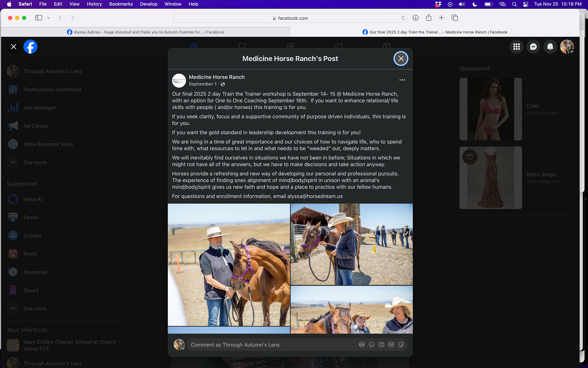Add a GIF to the comment
This screenshot has height=368, width=588.
391,344
